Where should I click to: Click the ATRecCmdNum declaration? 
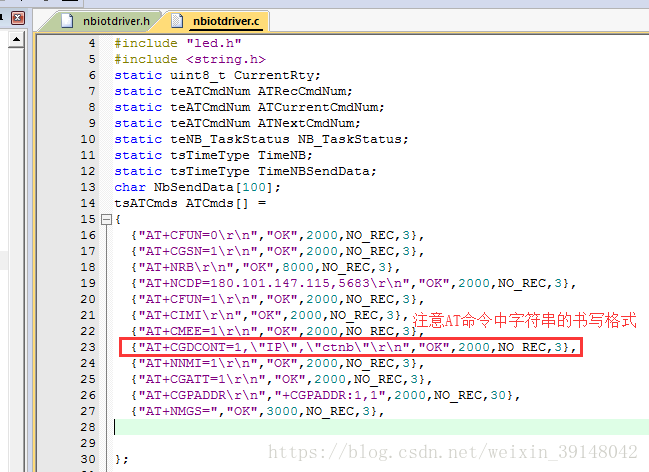coord(233,91)
